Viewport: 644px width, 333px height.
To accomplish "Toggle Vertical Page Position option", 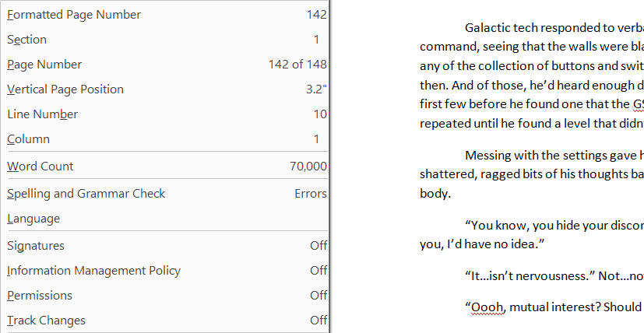I will click(65, 89).
